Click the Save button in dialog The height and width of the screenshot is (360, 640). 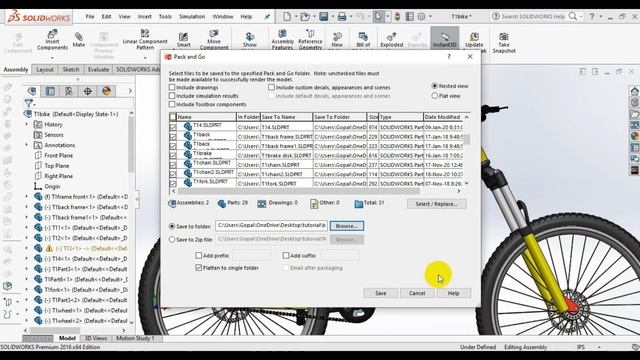click(380, 293)
